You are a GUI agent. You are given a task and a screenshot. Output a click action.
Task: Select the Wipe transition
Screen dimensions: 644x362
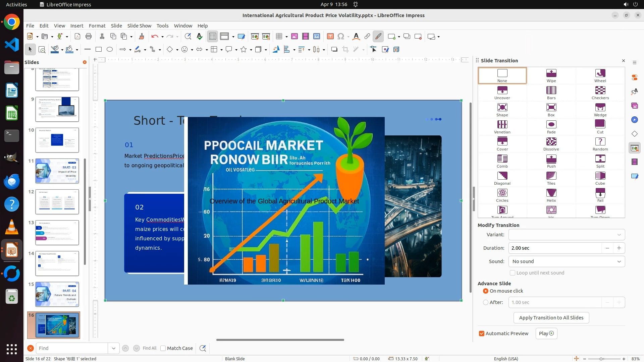(x=551, y=75)
